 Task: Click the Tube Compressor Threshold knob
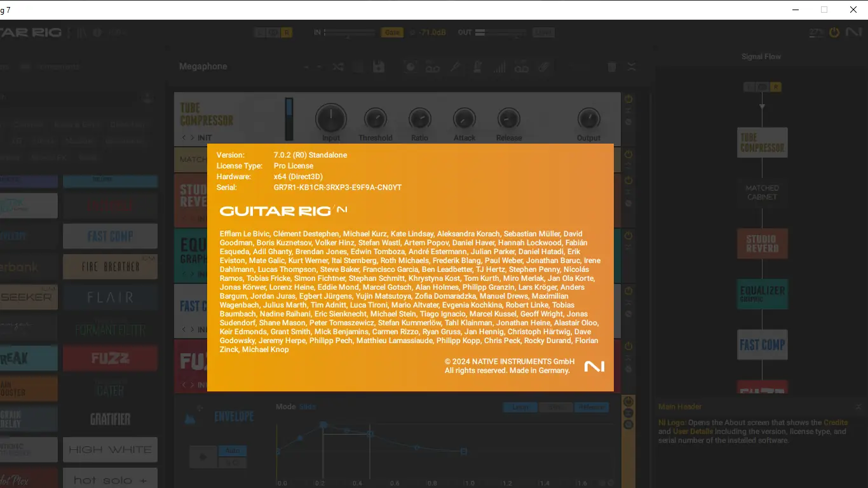pos(376,119)
